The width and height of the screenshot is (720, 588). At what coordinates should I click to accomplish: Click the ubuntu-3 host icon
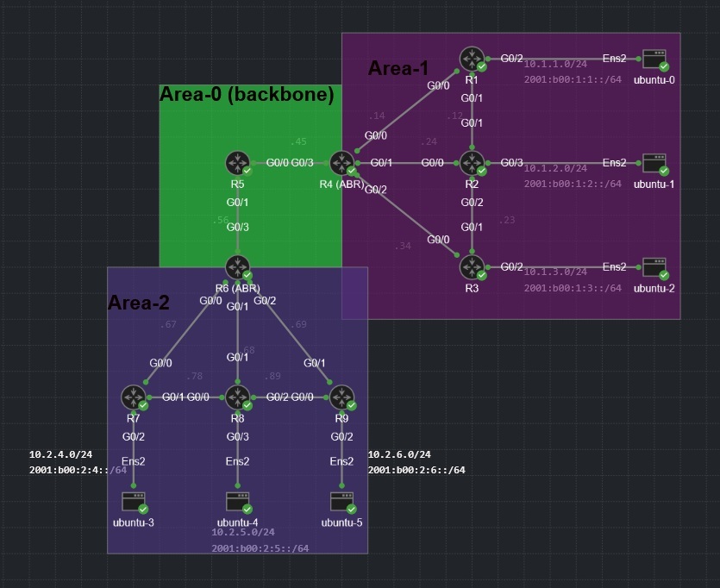[134, 502]
